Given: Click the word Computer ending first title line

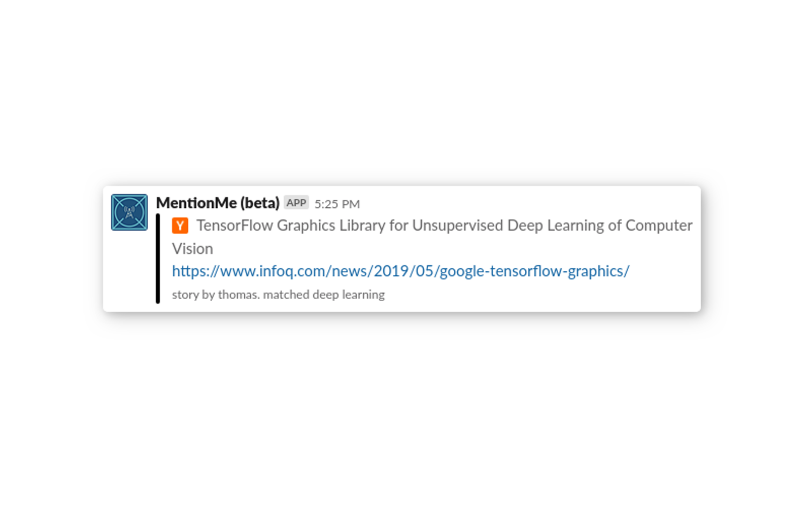Looking at the screenshot, I should pos(658,226).
